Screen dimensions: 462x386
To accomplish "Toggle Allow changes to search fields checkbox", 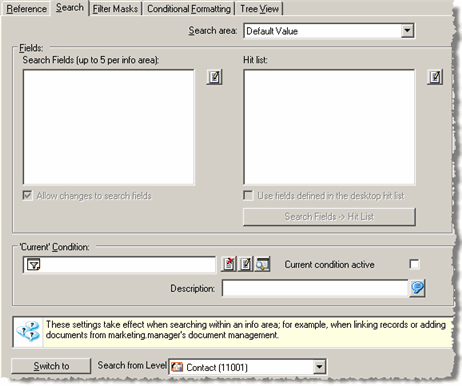I will [27, 195].
